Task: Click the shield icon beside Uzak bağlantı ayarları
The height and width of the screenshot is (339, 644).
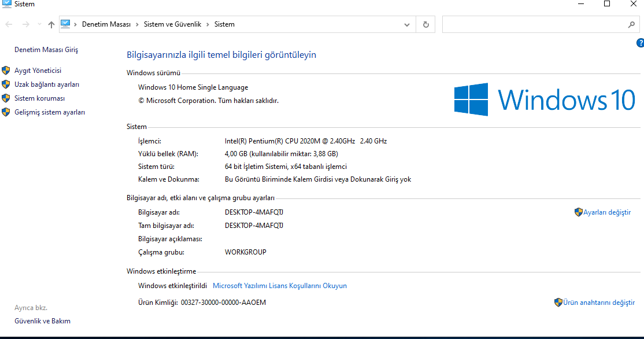Action: (6, 84)
